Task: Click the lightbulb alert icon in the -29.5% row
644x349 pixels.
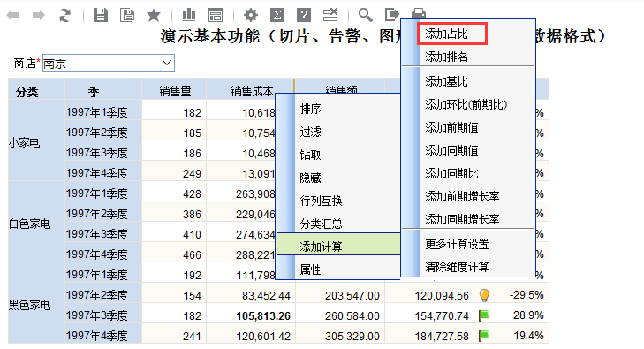Action: [x=484, y=295]
